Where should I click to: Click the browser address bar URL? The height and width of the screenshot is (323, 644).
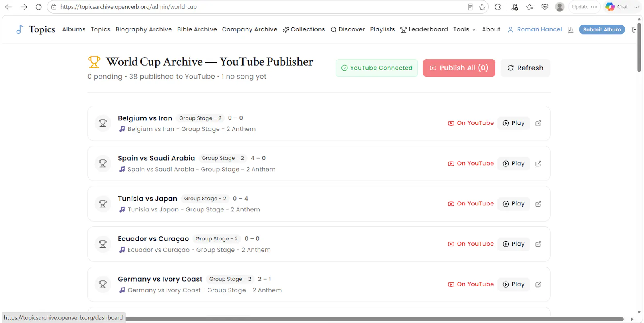[x=128, y=7]
